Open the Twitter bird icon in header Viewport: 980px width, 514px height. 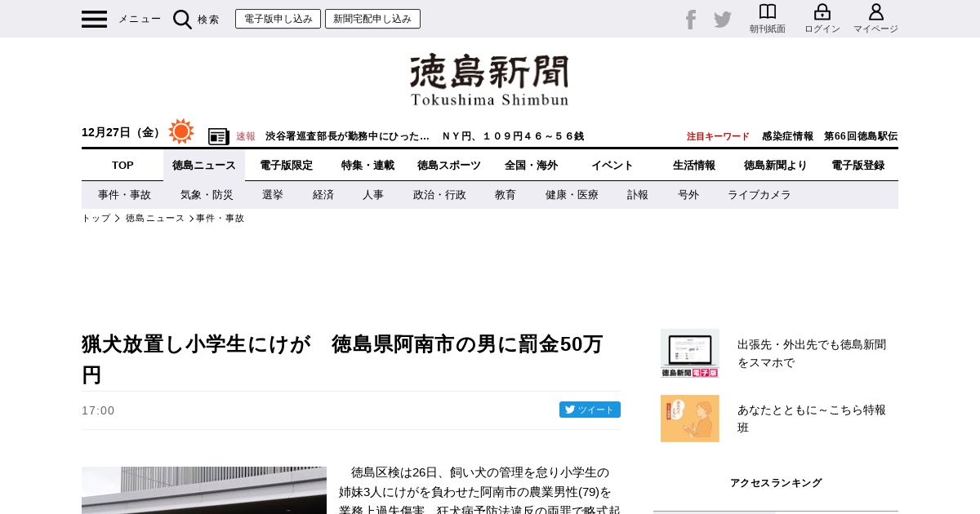(x=723, y=20)
